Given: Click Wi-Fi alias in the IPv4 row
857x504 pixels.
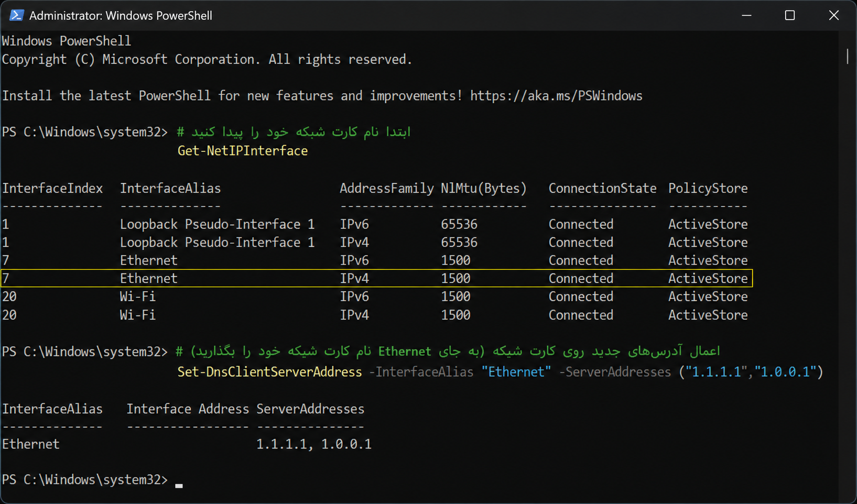Looking at the screenshot, I should pos(138,315).
